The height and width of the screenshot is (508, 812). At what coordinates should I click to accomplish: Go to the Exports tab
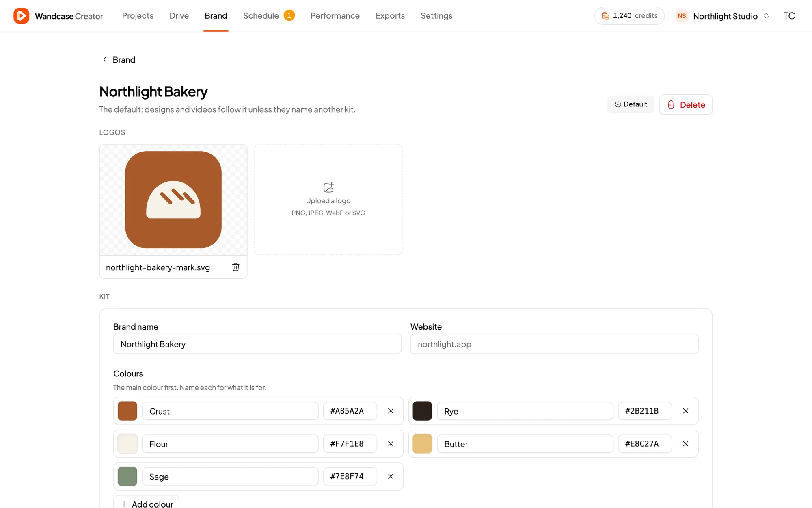[390, 16]
